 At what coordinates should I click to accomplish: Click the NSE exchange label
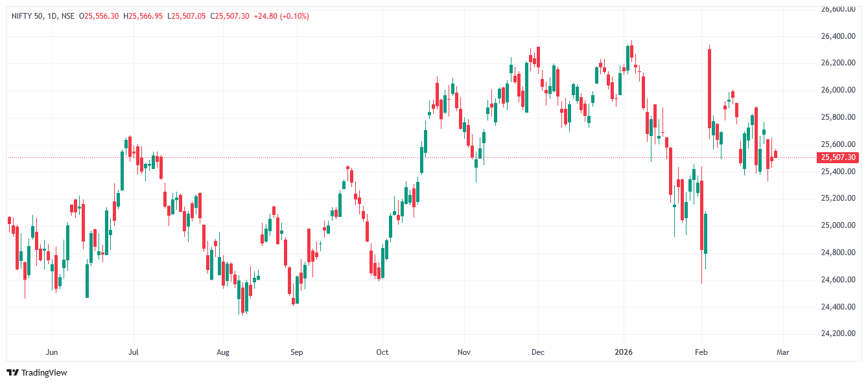point(68,16)
